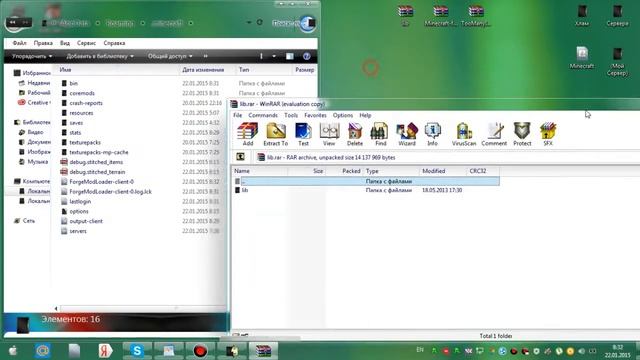Select the parent '..' row in WinRAR
This screenshot has height=360, width=640.
pos(366,181)
